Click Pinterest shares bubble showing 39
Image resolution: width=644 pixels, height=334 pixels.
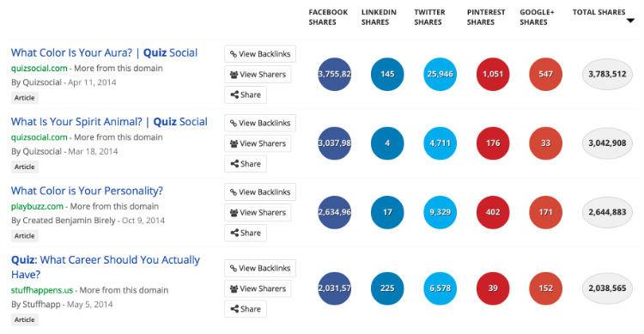point(493,288)
